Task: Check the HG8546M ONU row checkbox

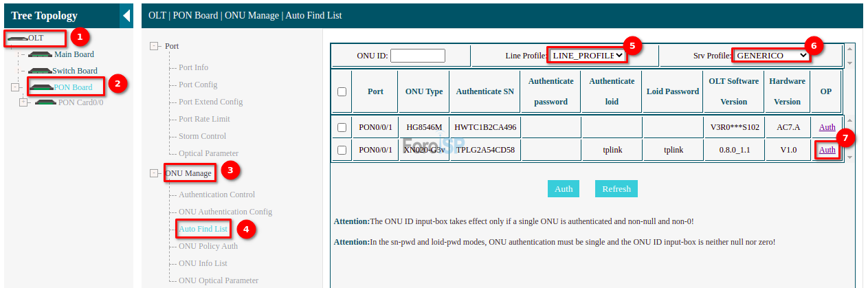Action: [x=342, y=127]
